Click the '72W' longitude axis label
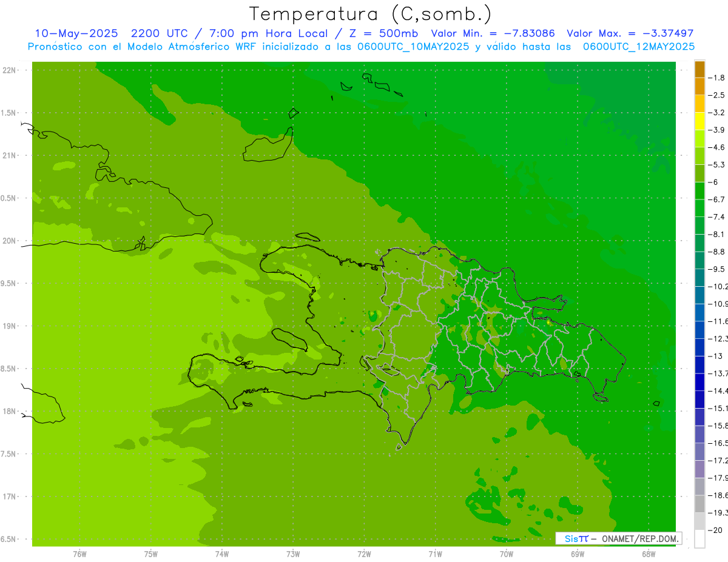The image size is (728, 562). point(364,554)
